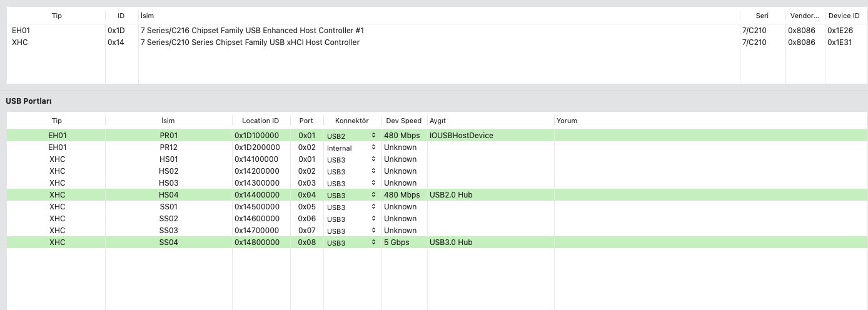Open connector dropdown for PR12 port
This screenshot has height=310, width=868.
point(351,147)
